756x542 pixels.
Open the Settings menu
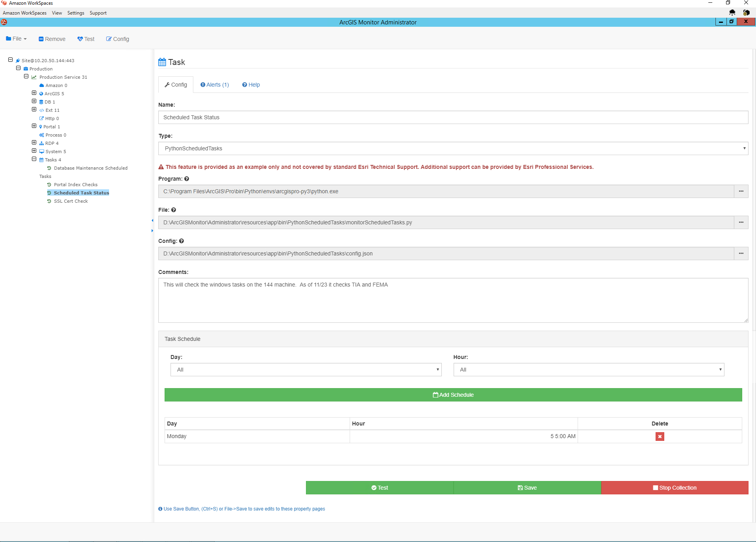point(76,13)
